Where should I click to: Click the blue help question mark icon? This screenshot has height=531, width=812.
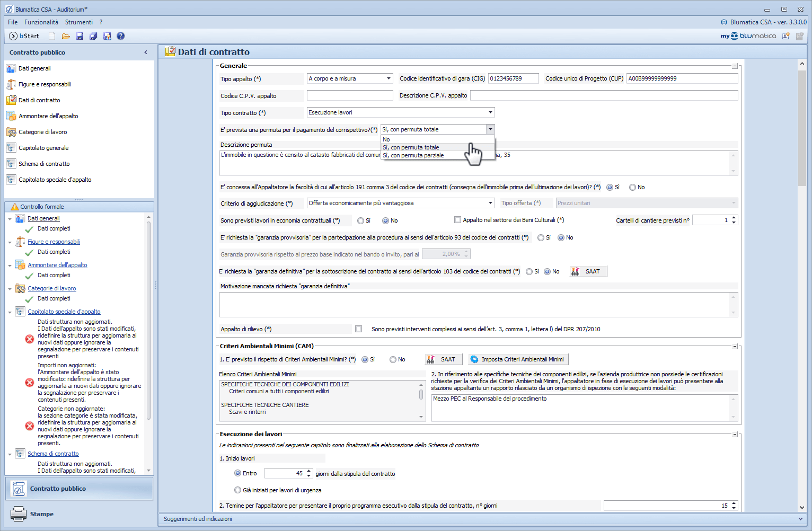click(121, 36)
